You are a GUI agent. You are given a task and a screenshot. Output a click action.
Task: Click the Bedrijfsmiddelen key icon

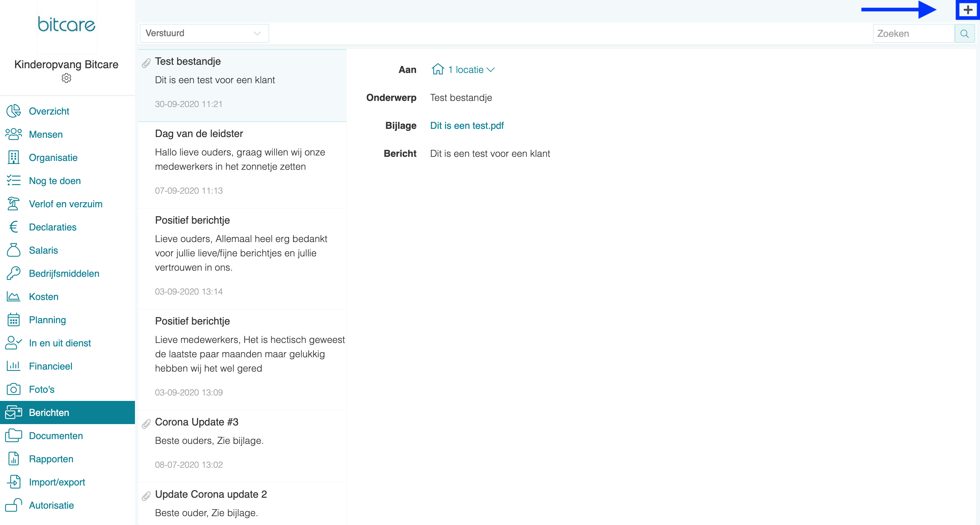pos(13,273)
